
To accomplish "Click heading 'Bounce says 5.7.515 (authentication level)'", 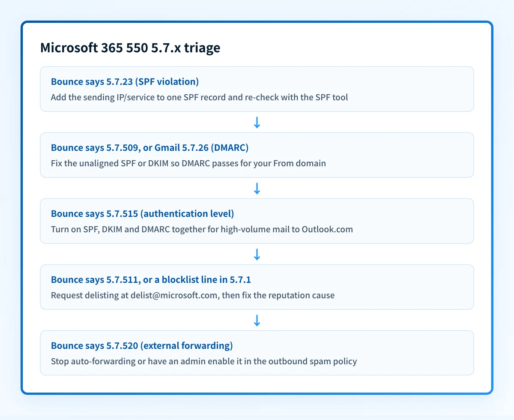I will (142, 213).
